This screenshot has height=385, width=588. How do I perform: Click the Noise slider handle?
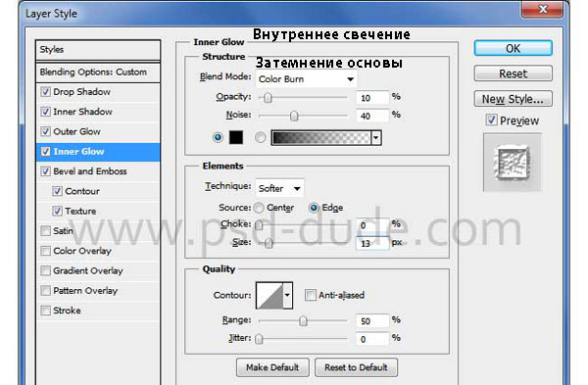(294, 116)
